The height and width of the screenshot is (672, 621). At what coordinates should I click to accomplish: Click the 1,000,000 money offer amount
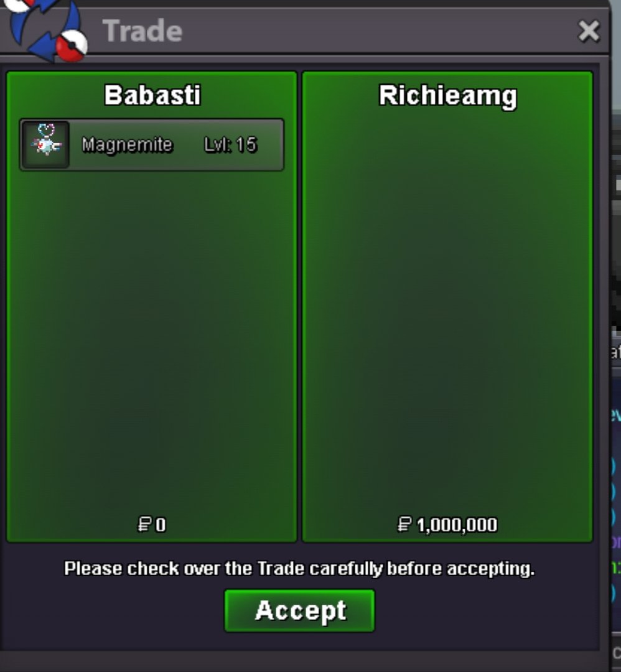(x=457, y=525)
